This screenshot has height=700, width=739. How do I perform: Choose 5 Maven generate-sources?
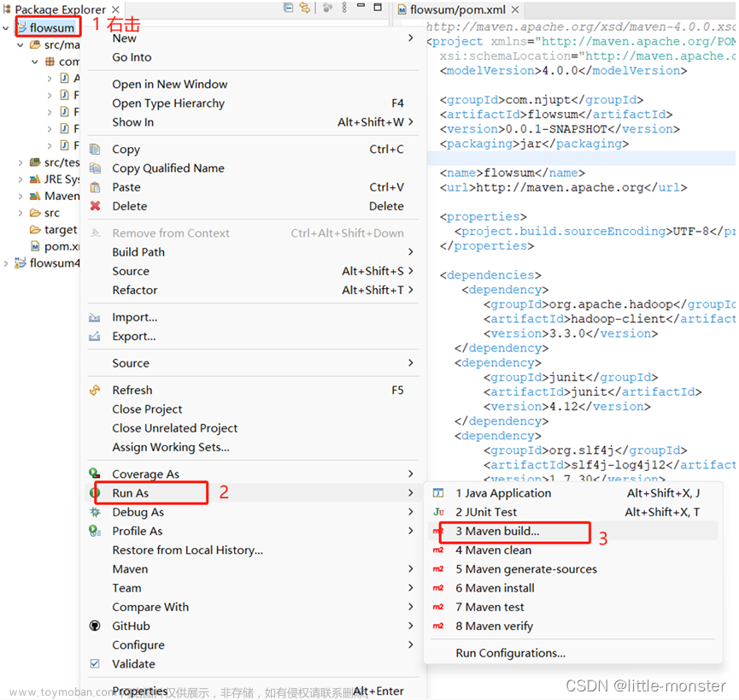573,569
